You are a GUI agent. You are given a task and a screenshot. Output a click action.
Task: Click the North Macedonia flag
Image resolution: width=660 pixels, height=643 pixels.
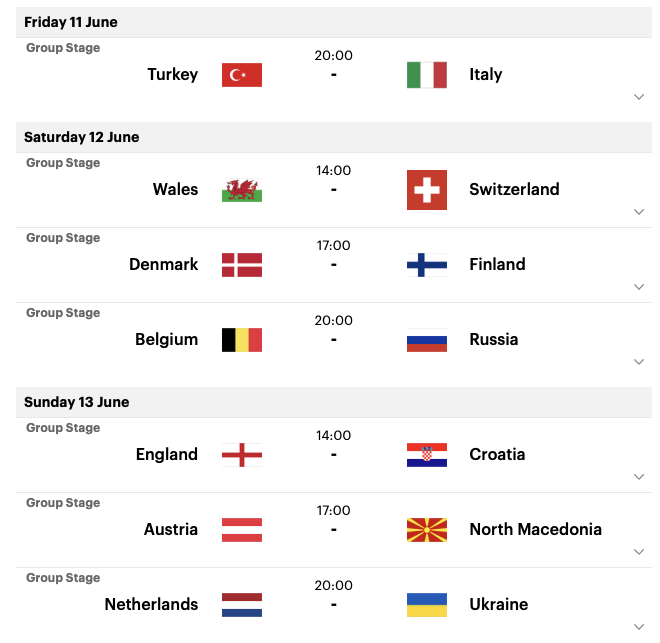point(426,530)
